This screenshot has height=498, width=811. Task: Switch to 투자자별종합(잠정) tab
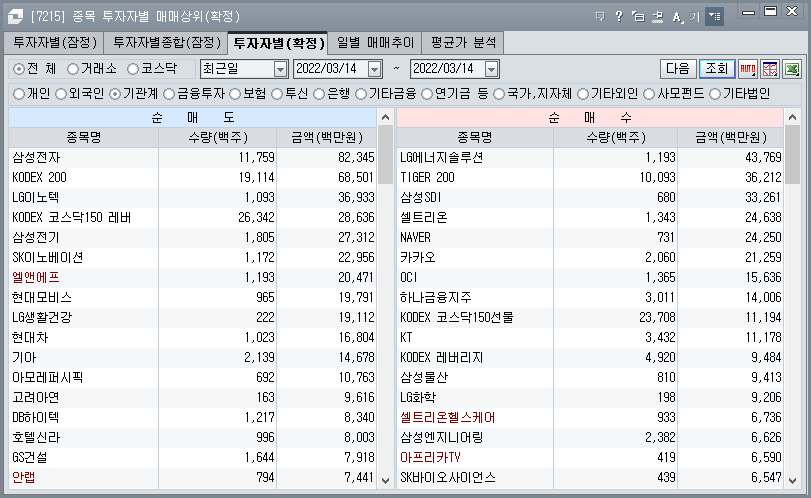(x=166, y=43)
